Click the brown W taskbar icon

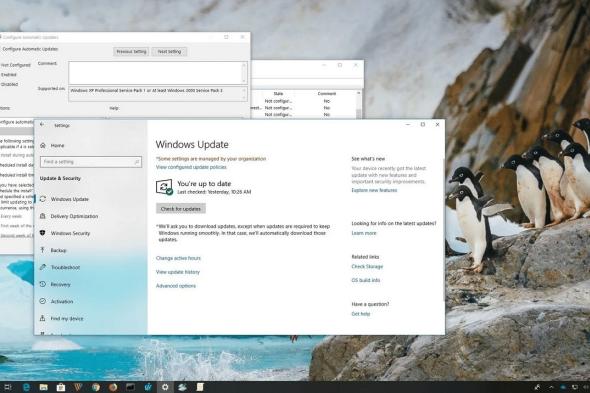(x=78, y=387)
